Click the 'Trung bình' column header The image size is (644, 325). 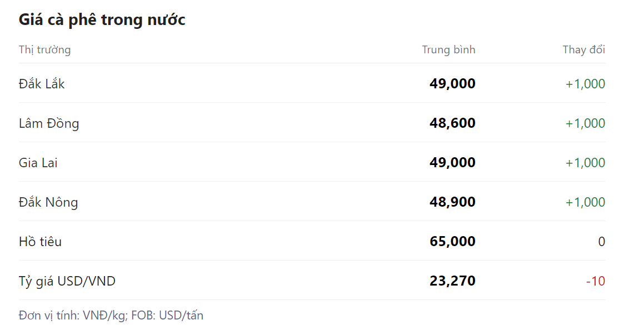(x=448, y=50)
